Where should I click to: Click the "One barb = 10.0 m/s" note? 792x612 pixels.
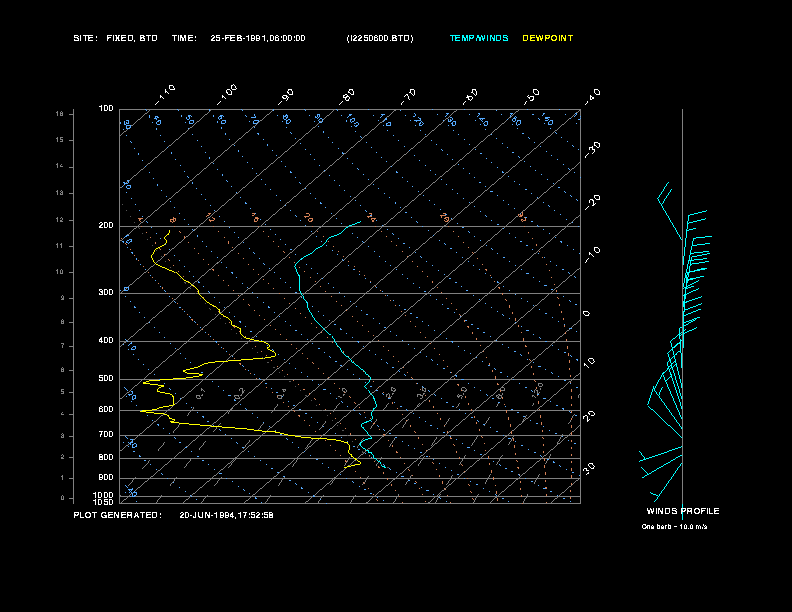[674, 527]
